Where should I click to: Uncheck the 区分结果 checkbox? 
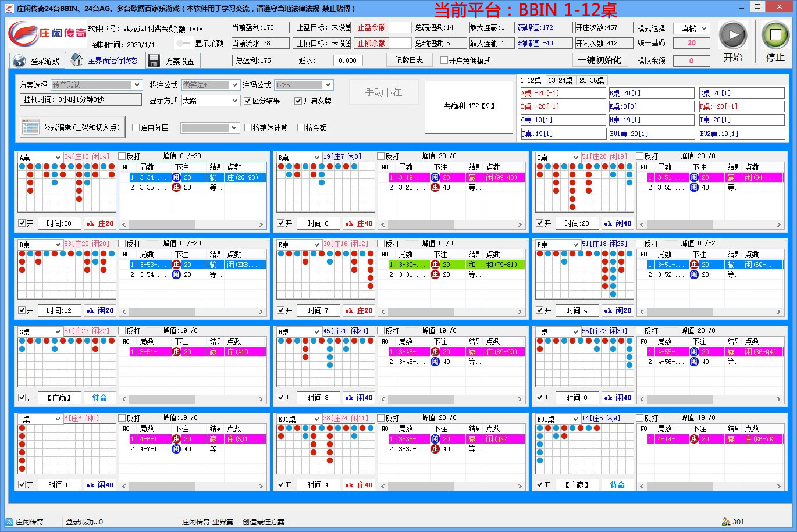point(247,101)
